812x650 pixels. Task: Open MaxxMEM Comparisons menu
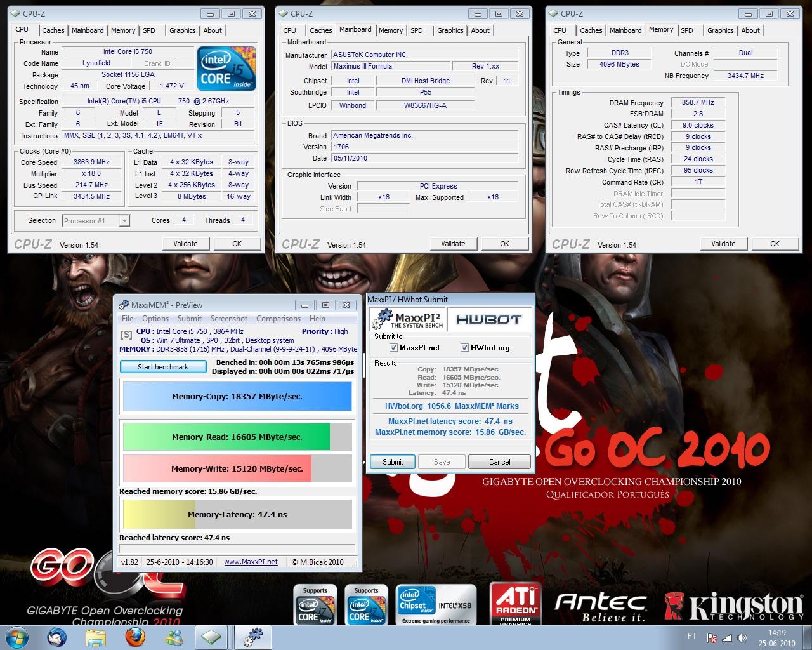tap(278, 319)
